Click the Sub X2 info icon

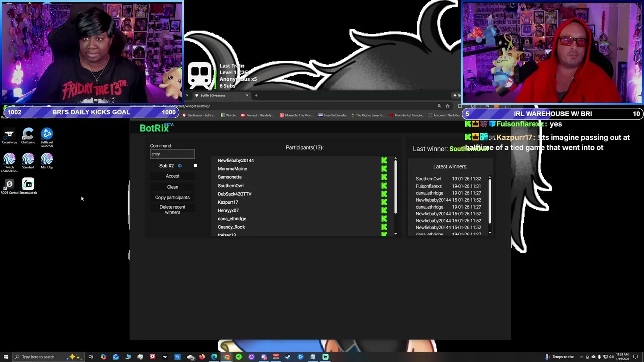pyautogui.click(x=179, y=166)
